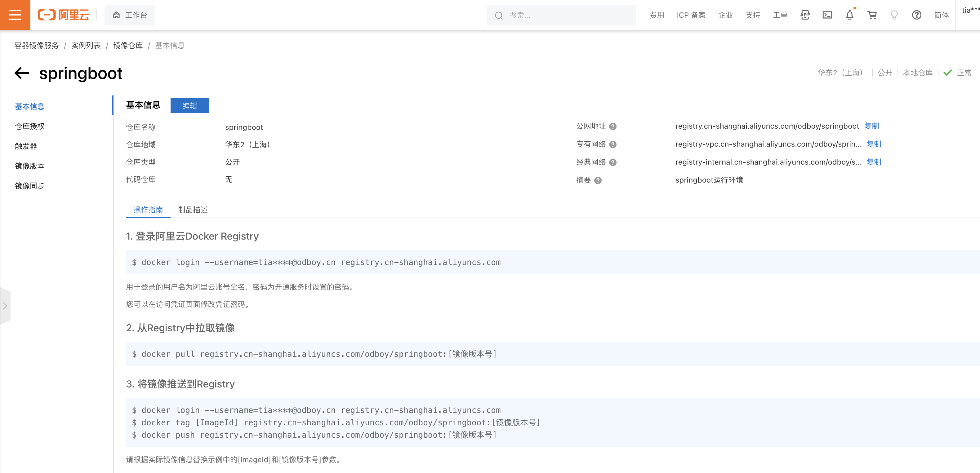Click the blue 编辑 button

[189, 106]
